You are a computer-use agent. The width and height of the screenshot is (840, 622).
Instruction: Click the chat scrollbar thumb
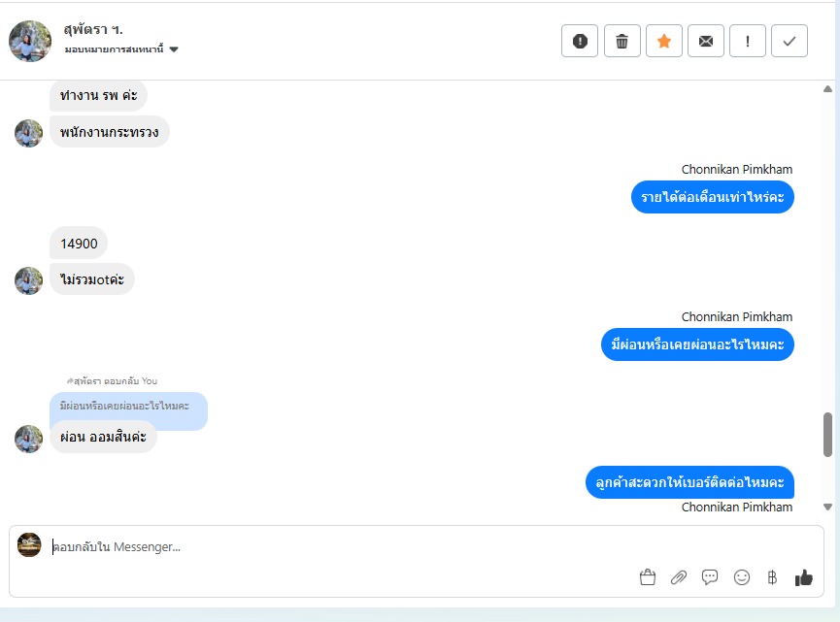point(827,434)
